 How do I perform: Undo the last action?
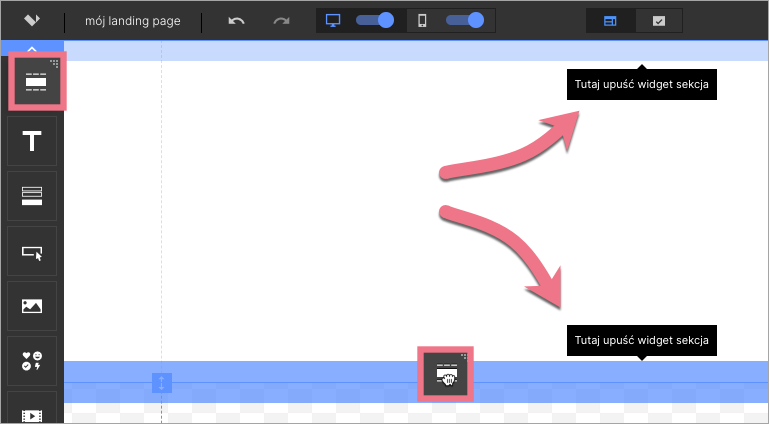[x=236, y=20]
